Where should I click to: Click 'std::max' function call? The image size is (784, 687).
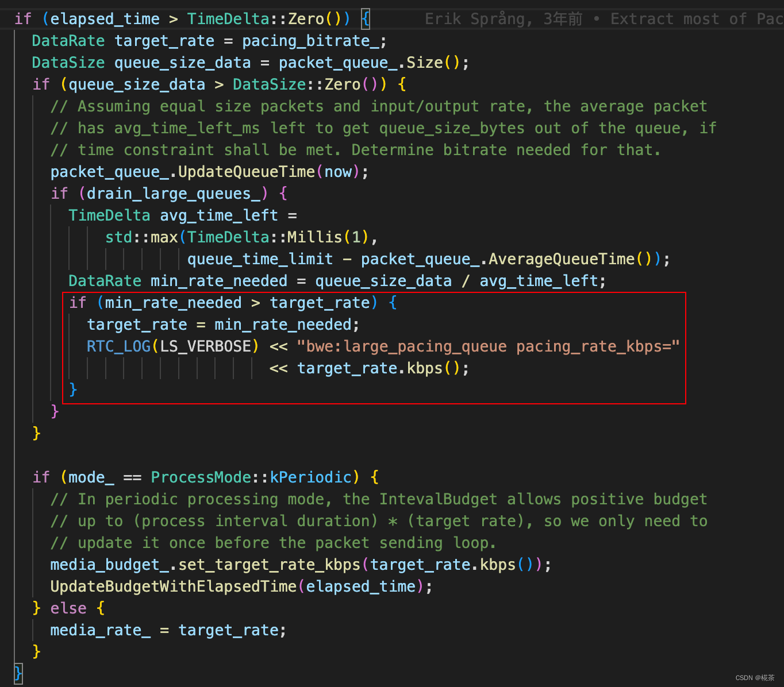click(x=141, y=237)
